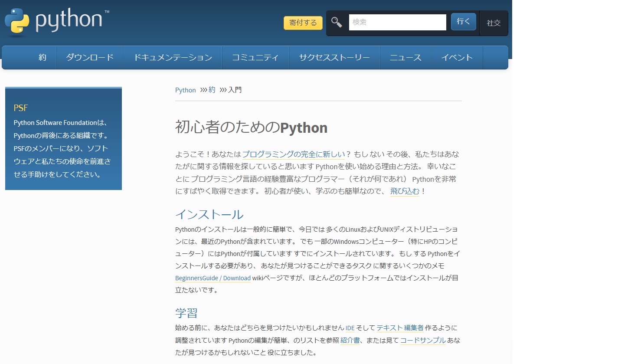Click the 寄付する donate button
The image size is (644, 364).
point(303,23)
